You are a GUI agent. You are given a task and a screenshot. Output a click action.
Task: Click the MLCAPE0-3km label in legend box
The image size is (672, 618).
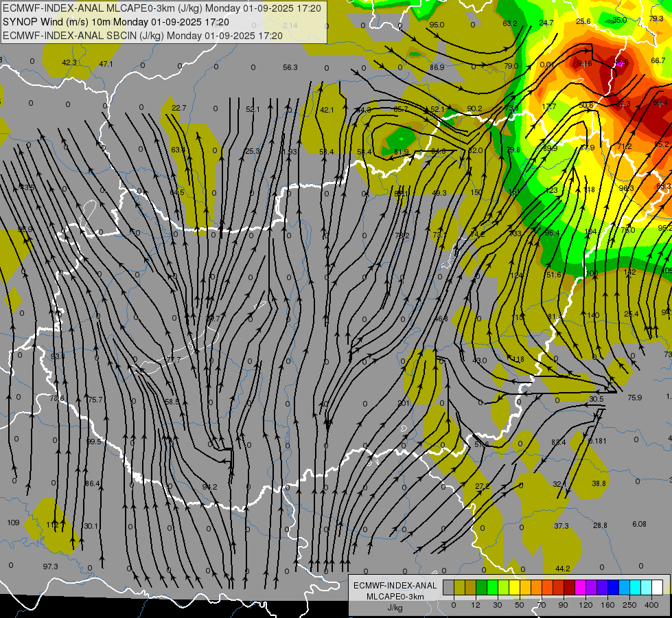tap(395, 597)
